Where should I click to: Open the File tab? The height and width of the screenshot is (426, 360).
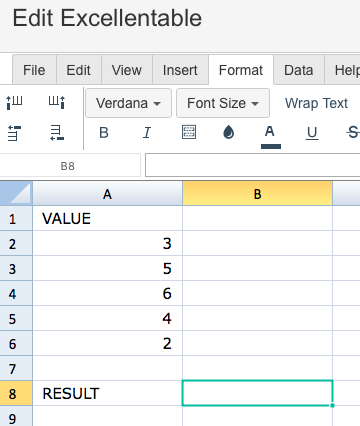click(34, 70)
